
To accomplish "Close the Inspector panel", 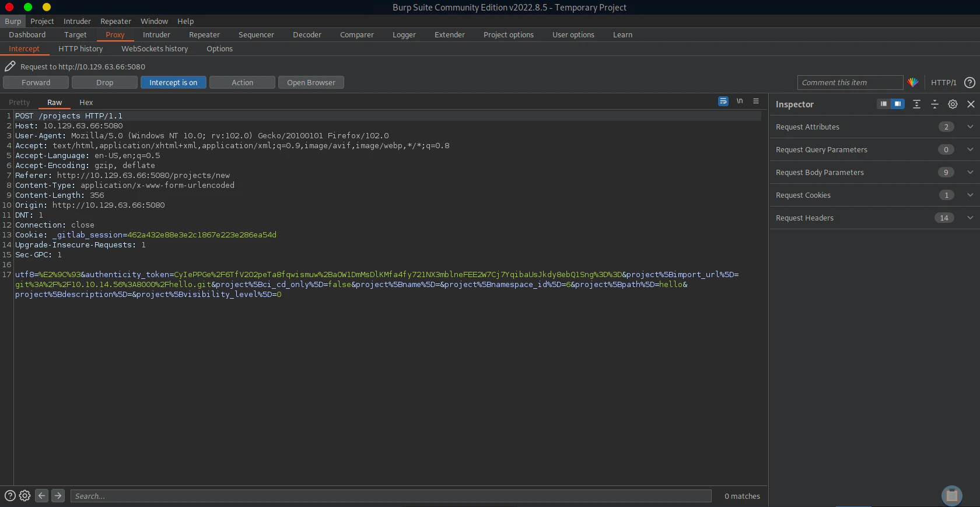I will 971,104.
